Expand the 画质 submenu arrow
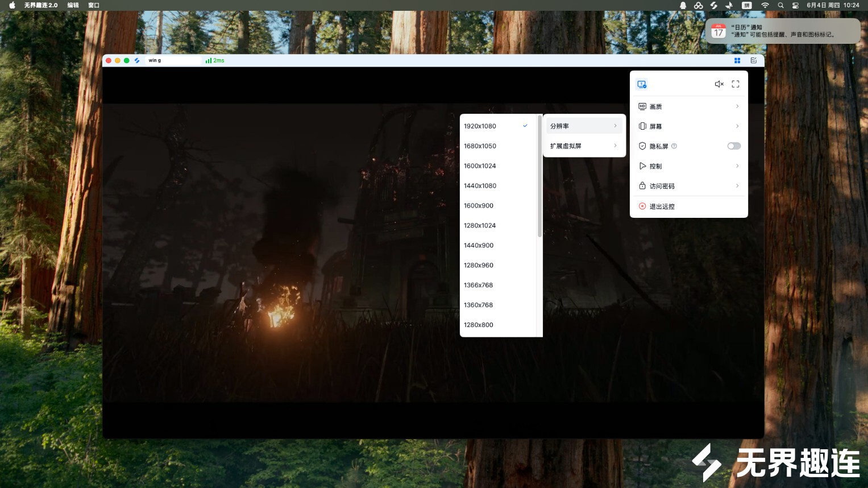The width and height of the screenshot is (868, 488). coord(737,106)
